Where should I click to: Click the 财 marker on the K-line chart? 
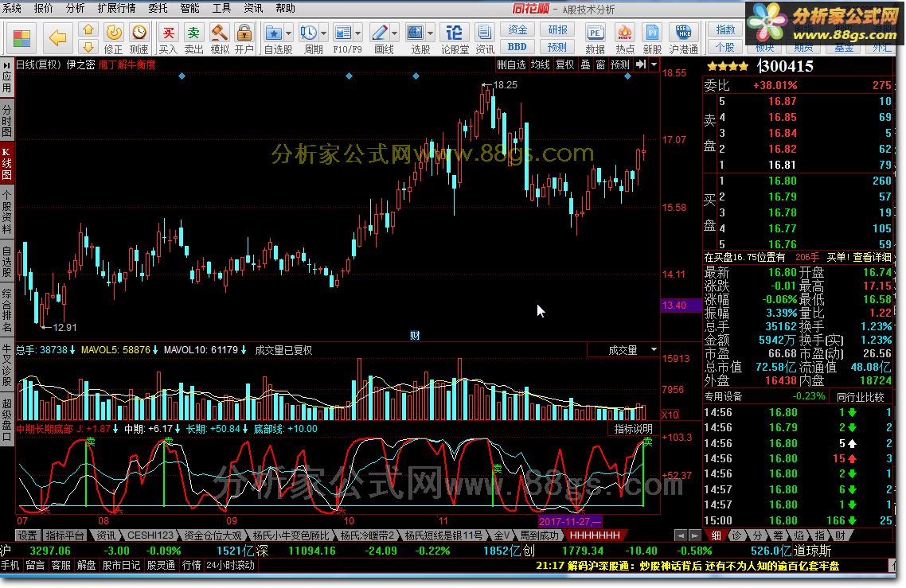(x=415, y=336)
